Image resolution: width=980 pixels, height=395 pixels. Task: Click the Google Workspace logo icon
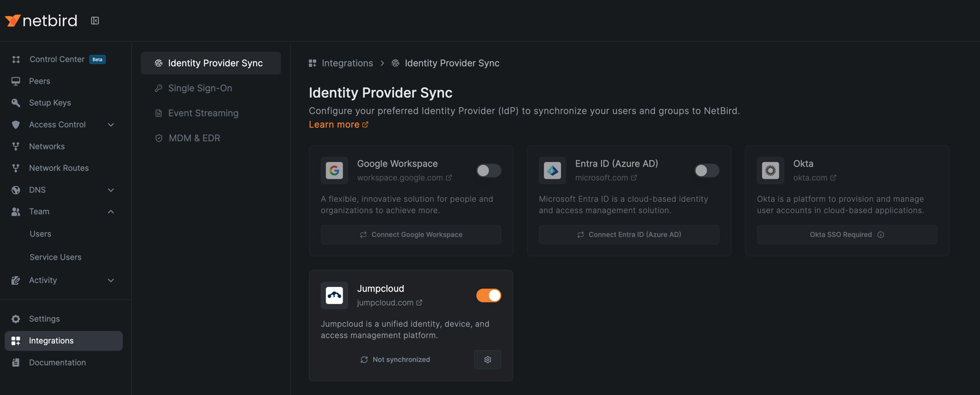tap(334, 171)
